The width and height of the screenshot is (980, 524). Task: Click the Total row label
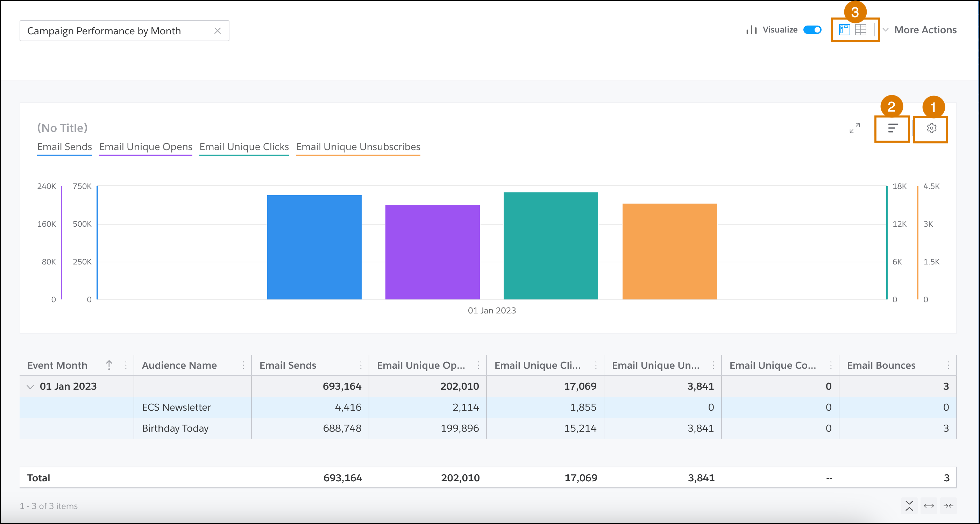[x=38, y=477]
